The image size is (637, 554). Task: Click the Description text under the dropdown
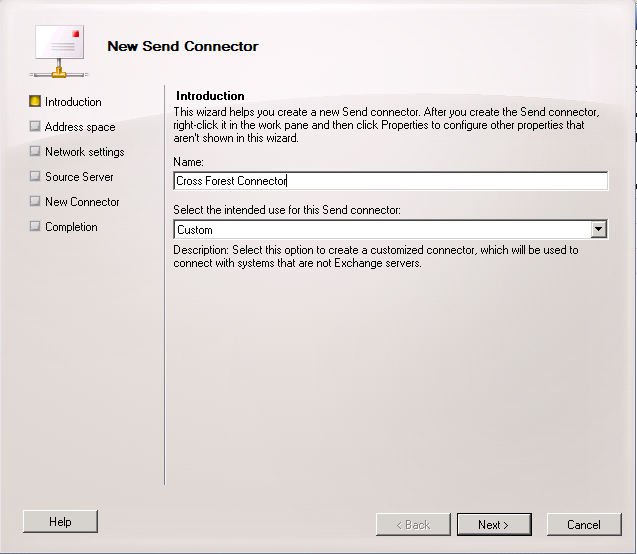[x=376, y=256]
